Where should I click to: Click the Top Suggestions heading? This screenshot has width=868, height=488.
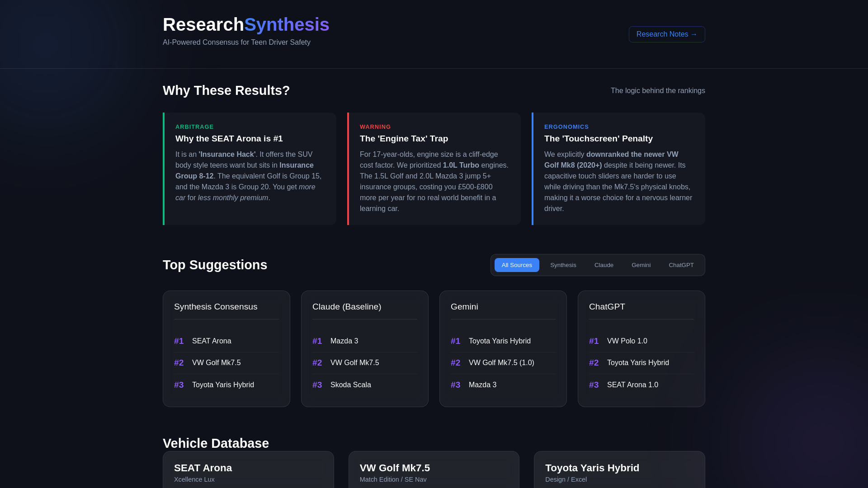[x=215, y=265]
